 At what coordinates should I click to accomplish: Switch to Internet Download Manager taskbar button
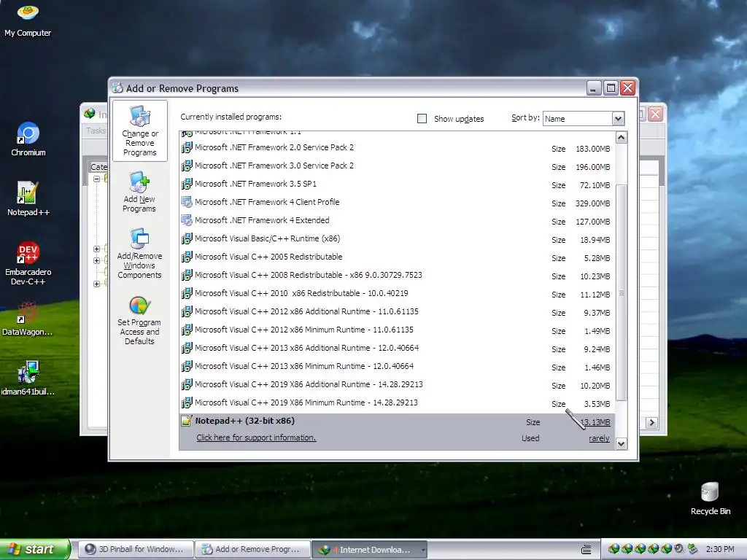[369, 550]
